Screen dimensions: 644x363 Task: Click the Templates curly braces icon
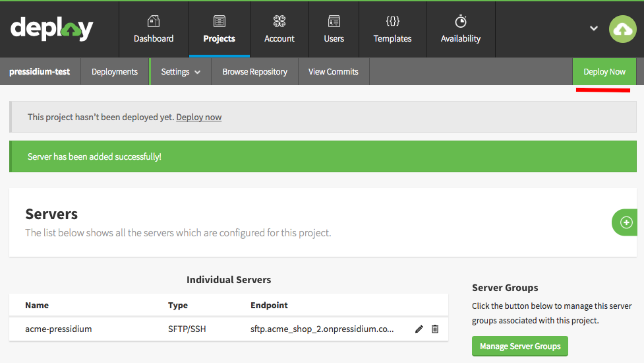point(393,21)
